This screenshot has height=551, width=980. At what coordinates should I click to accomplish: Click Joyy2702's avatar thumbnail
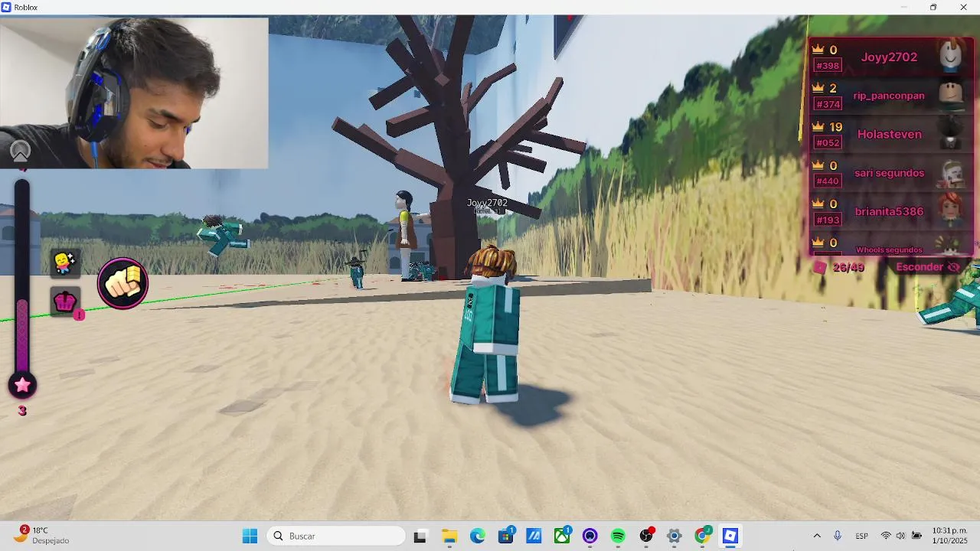pos(951,55)
